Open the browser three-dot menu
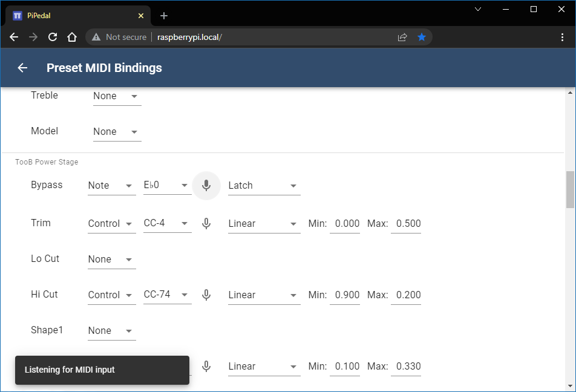The height and width of the screenshot is (392, 576). tap(562, 37)
